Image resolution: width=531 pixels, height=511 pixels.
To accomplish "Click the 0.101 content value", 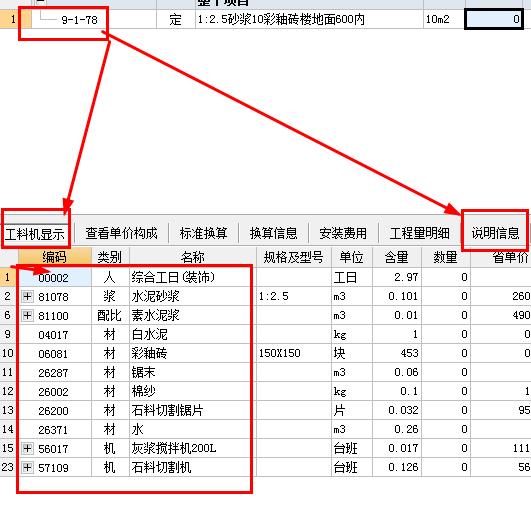I will tap(397, 297).
